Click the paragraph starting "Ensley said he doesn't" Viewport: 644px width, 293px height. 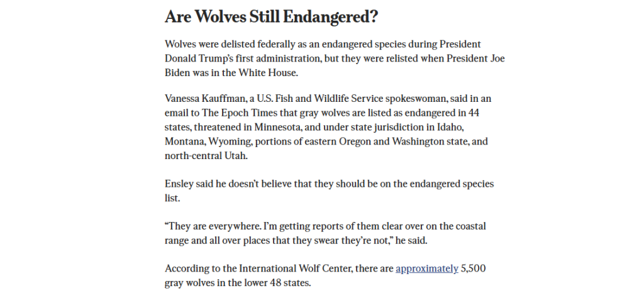(329, 191)
